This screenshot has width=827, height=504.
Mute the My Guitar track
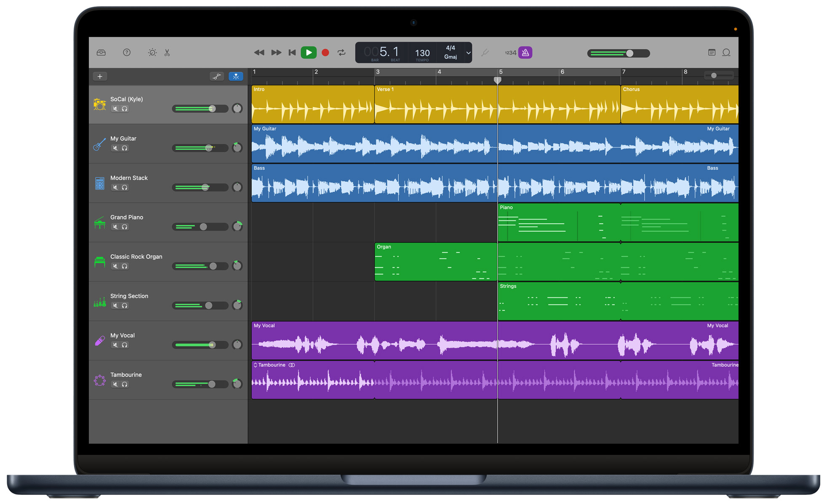click(115, 148)
